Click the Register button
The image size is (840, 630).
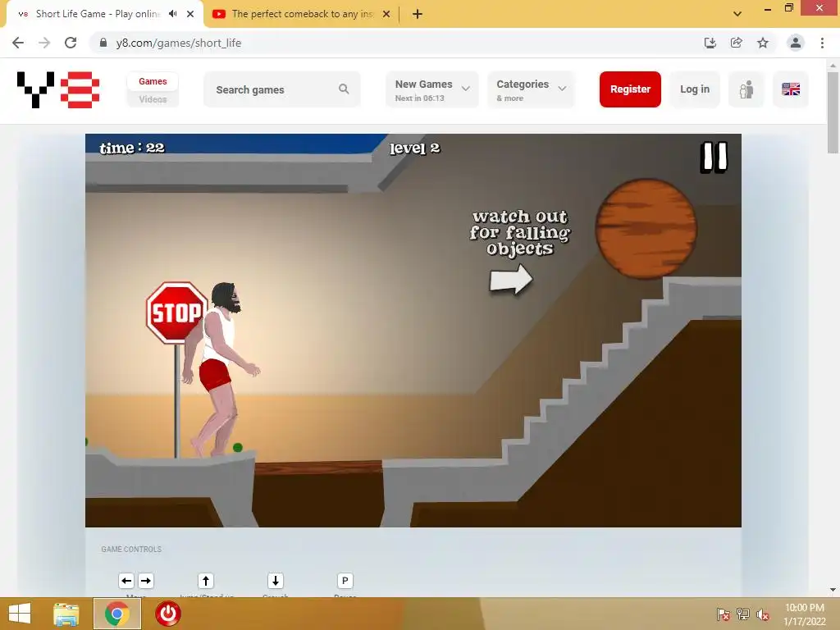[x=630, y=89]
